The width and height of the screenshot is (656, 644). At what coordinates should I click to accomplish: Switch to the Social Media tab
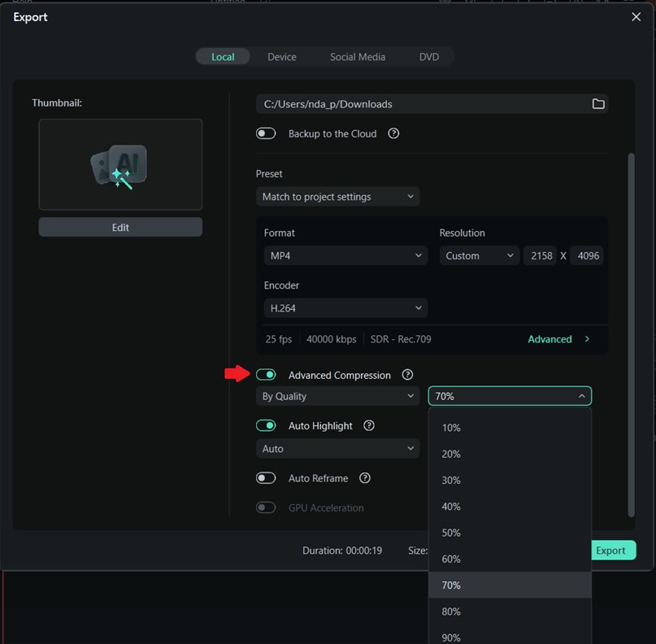[x=358, y=57]
